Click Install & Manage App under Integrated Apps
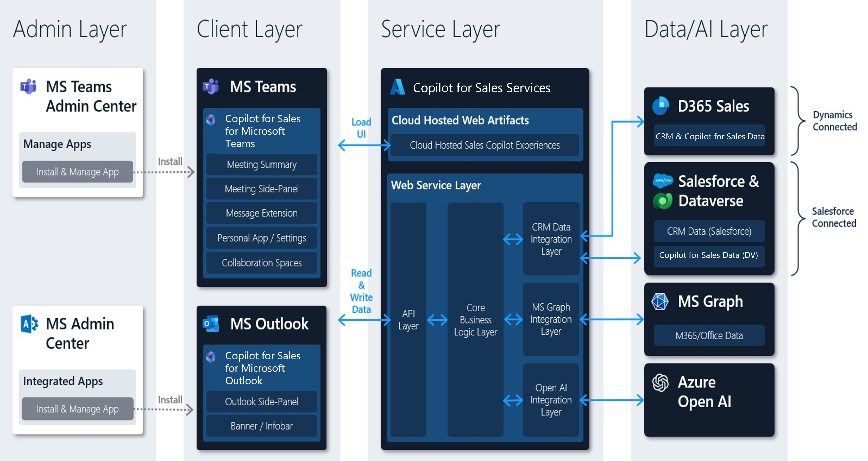Viewport: 868px width, 461px height. coord(77,409)
